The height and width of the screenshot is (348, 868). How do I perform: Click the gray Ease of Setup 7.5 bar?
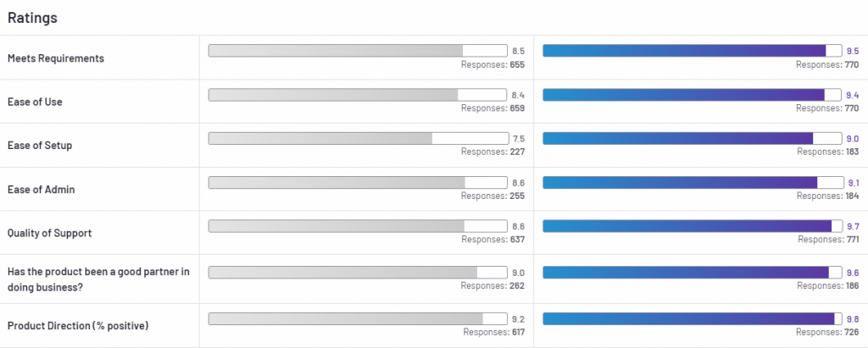coord(357,138)
